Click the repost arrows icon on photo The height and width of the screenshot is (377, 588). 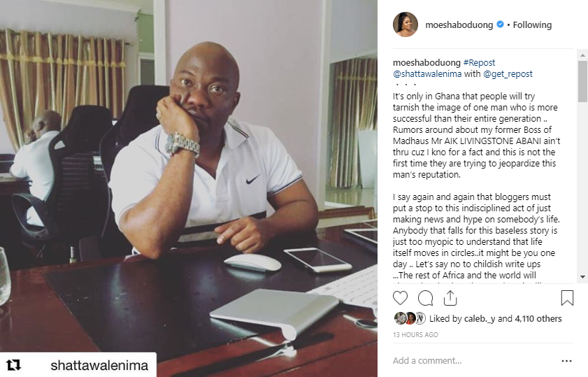coord(13,365)
